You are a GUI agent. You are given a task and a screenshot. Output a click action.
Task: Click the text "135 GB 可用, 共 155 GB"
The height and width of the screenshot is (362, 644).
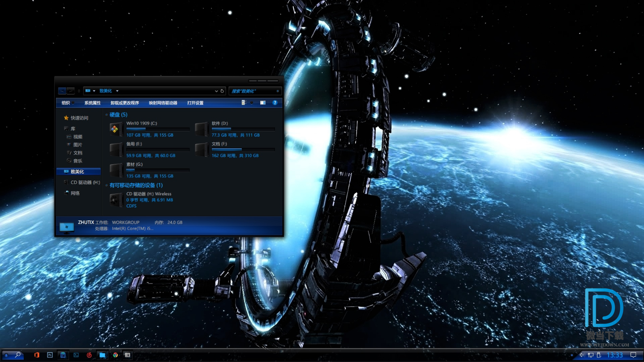[x=150, y=176]
